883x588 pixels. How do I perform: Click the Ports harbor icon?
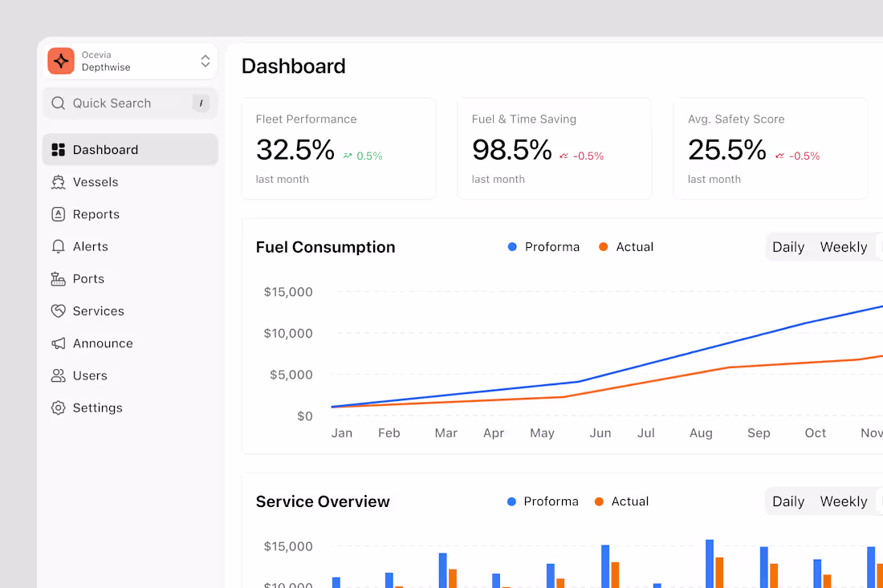pyautogui.click(x=58, y=278)
